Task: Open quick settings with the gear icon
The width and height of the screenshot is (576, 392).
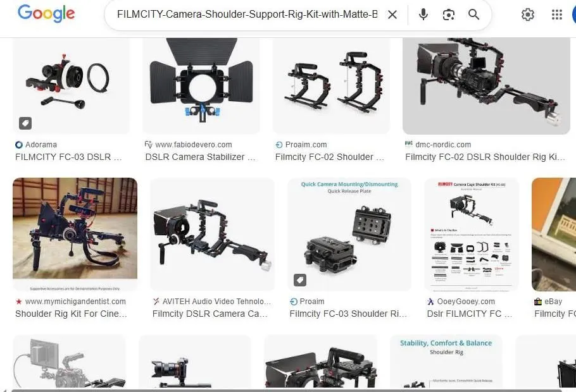Action: point(528,14)
